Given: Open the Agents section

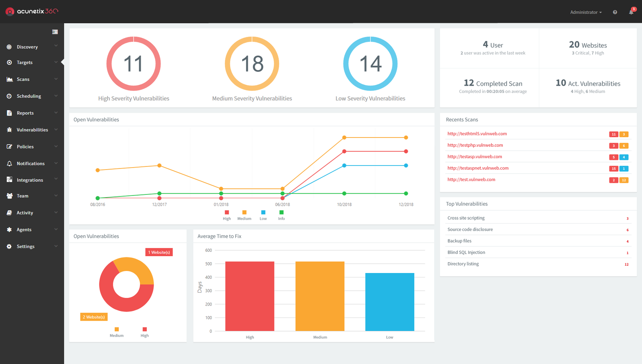Looking at the screenshot, I should coord(24,229).
